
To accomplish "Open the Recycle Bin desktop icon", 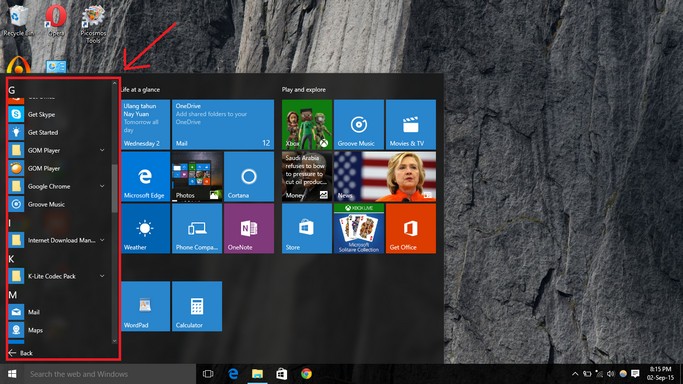I will [18, 20].
